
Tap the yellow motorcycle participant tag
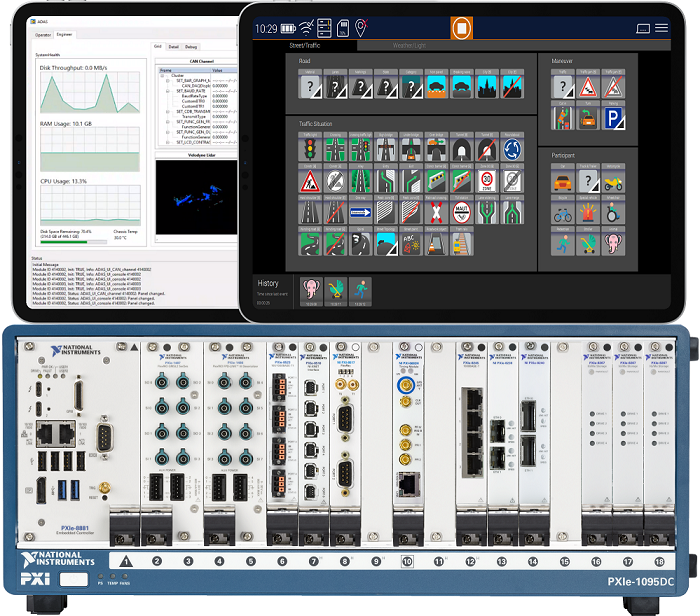[x=613, y=181]
